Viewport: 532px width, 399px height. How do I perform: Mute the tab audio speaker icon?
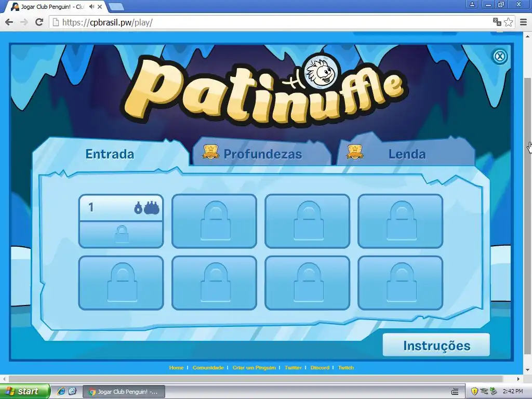(91, 6)
